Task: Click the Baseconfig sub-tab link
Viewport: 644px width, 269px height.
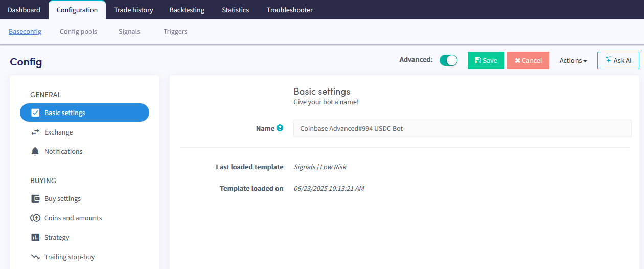Action: pos(25,31)
